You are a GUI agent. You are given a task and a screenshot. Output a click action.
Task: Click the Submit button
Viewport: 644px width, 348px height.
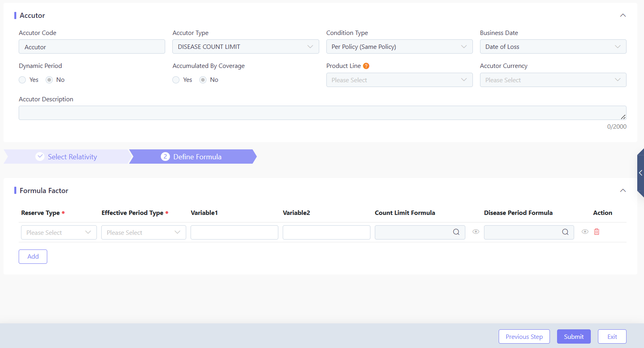pyautogui.click(x=574, y=336)
